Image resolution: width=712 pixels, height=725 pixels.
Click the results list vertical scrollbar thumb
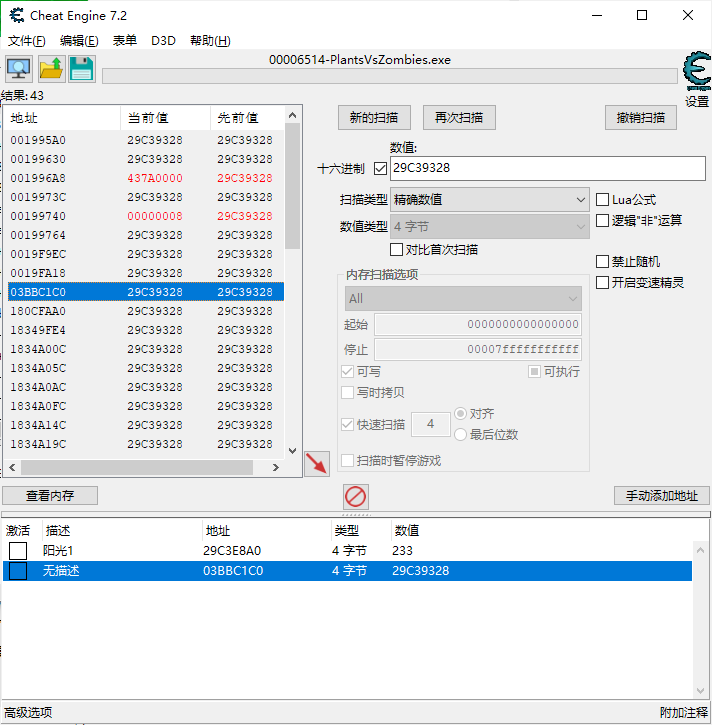click(293, 187)
